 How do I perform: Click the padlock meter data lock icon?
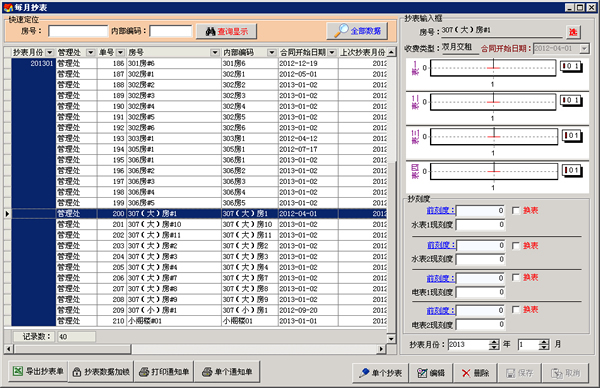pos(77,372)
